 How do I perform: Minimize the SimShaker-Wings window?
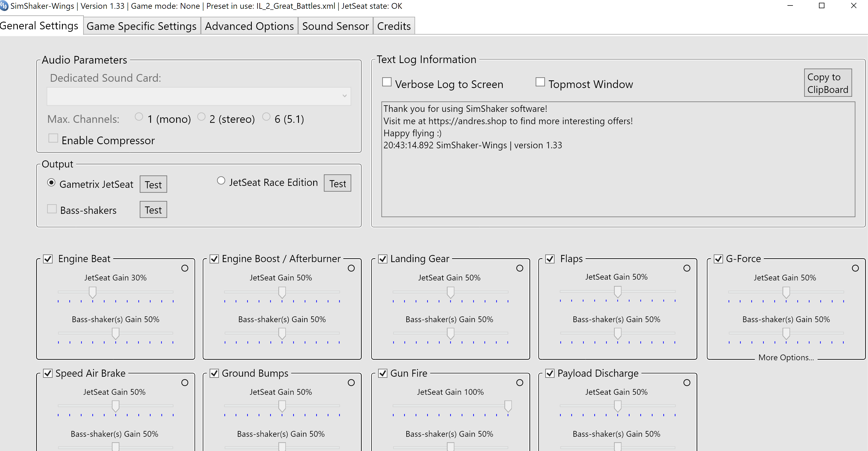coord(790,6)
